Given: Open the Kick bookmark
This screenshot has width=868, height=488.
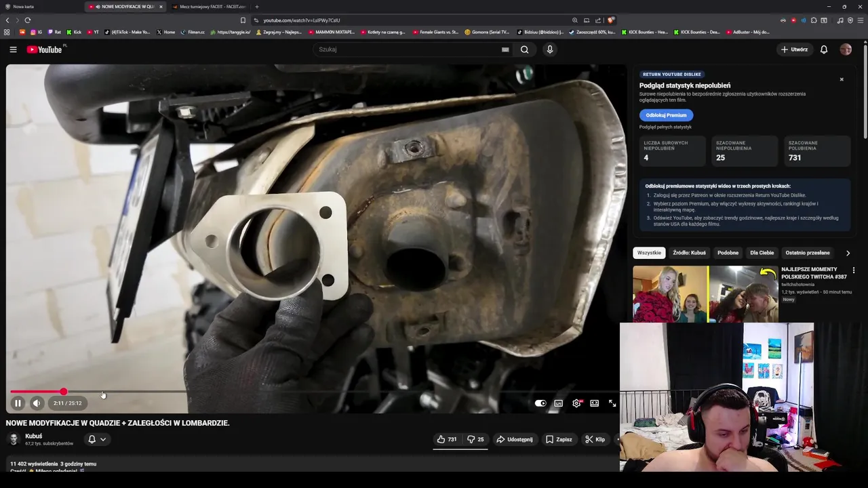Looking at the screenshot, I should [74, 32].
